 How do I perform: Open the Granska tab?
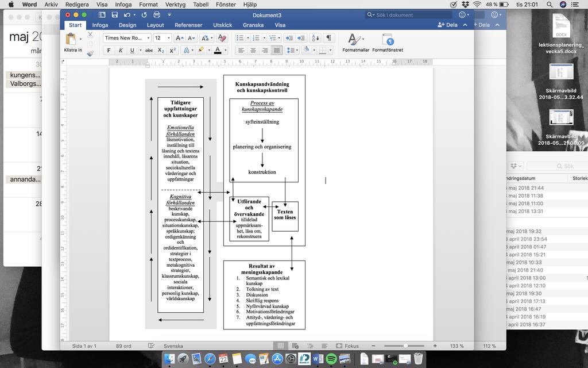[253, 25]
